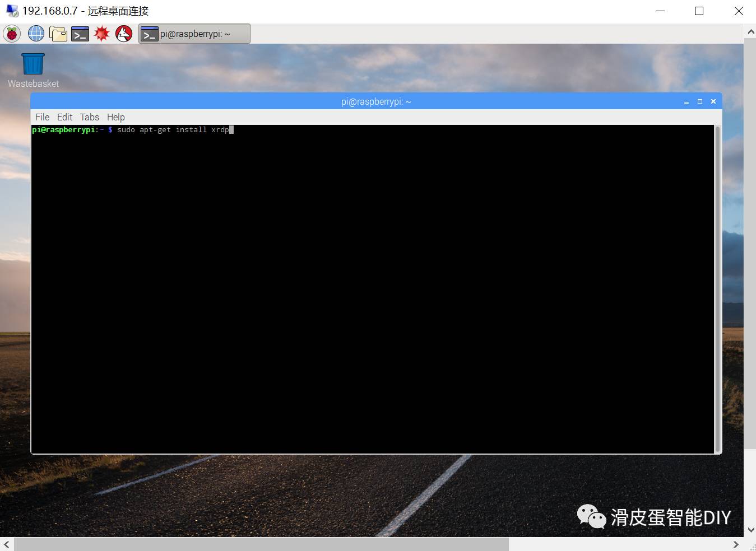This screenshot has height=551, width=756.
Task: Click the terminal's vertical scrollbar
Action: click(x=717, y=289)
